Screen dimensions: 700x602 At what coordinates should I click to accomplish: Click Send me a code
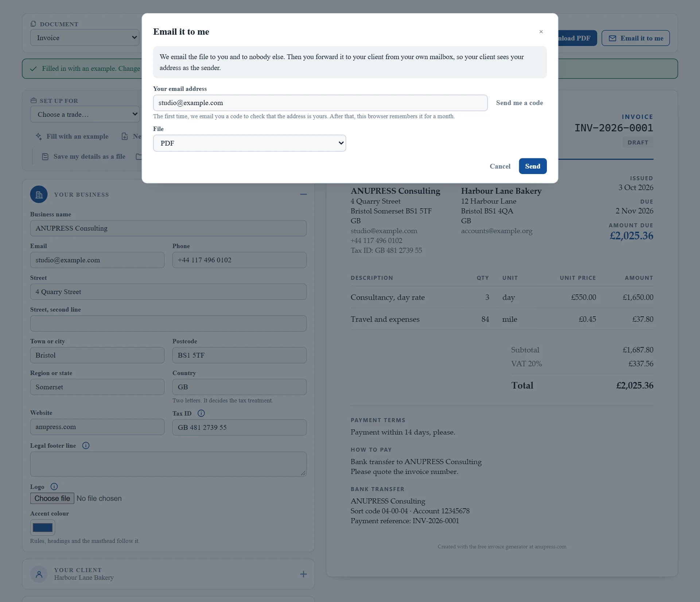tap(520, 103)
